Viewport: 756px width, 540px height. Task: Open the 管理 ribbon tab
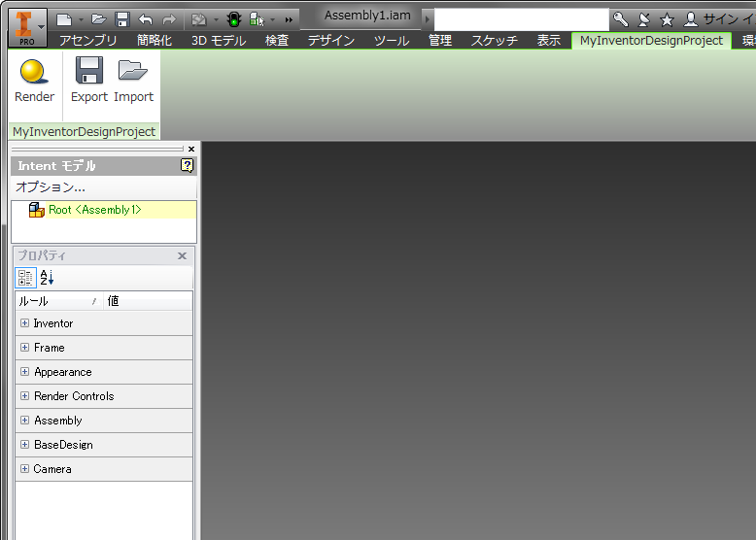click(440, 41)
